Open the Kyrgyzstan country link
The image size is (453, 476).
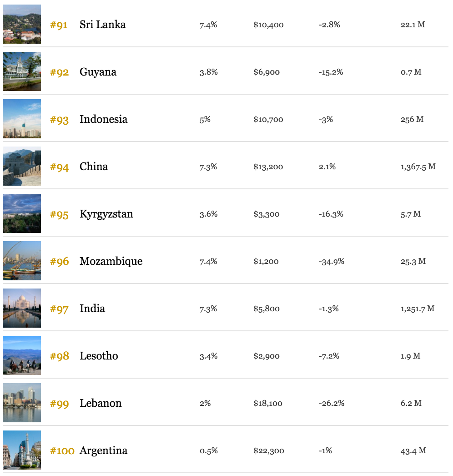coord(106,214)
